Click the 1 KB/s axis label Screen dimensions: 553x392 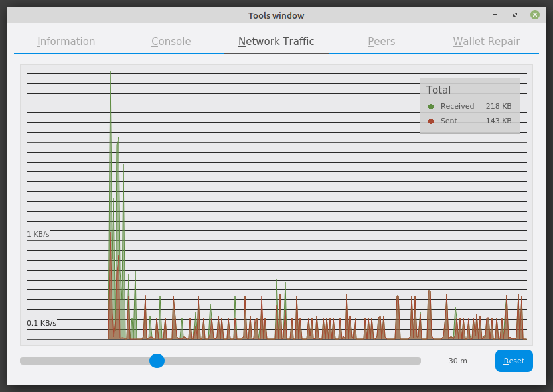pos(38,235)
